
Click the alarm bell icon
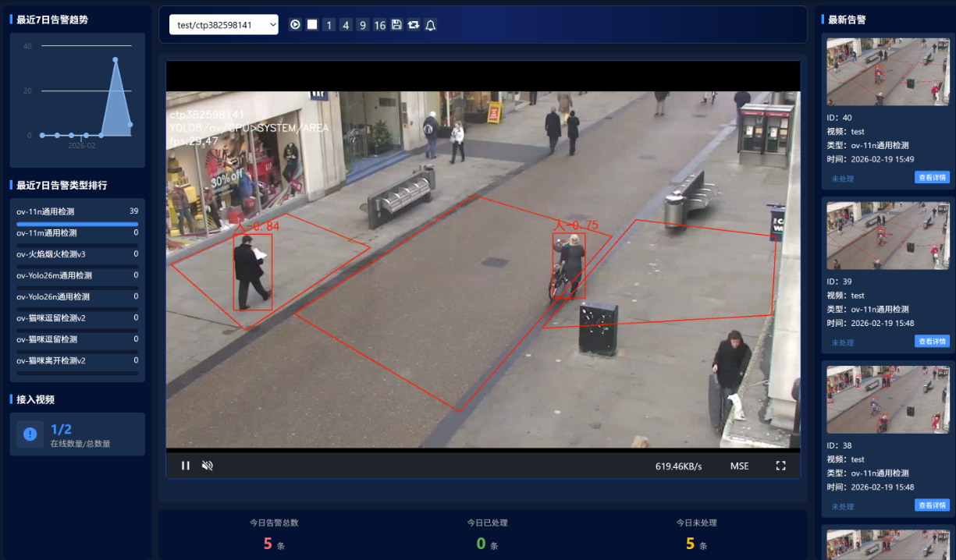point(430,25)
